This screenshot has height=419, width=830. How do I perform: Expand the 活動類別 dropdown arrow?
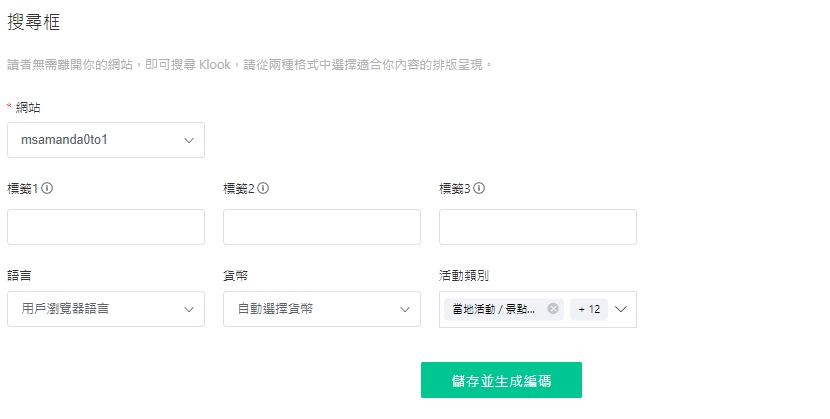point(621,309)
